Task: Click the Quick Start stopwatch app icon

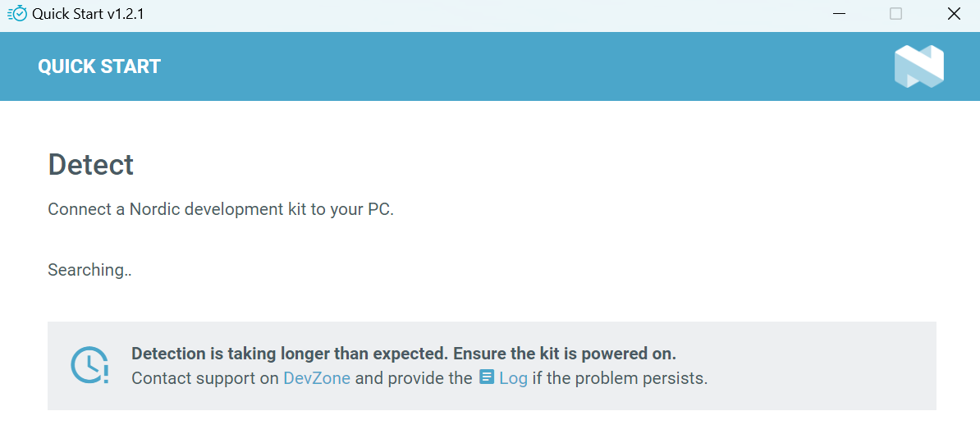Action: 17,13
